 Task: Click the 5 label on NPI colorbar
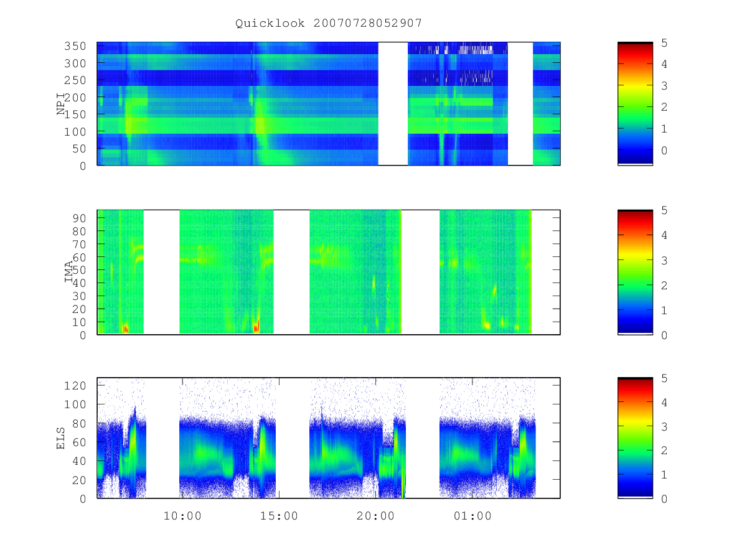coord(665,43)
